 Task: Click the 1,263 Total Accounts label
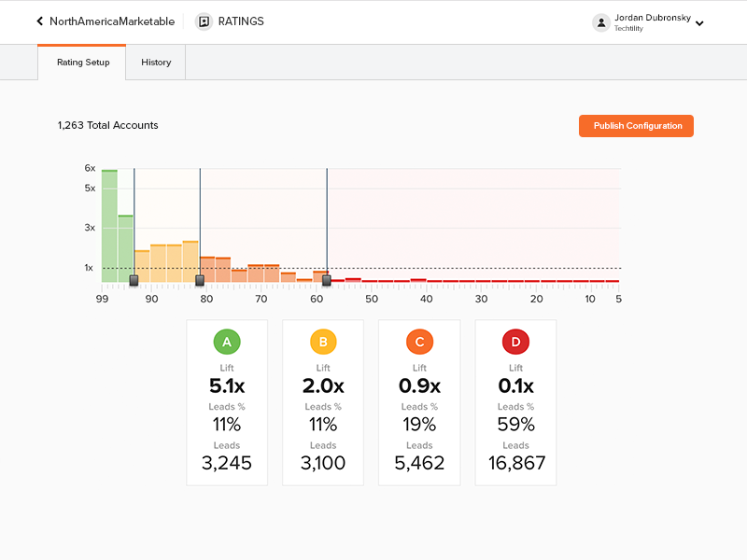[x=108, y=125]
